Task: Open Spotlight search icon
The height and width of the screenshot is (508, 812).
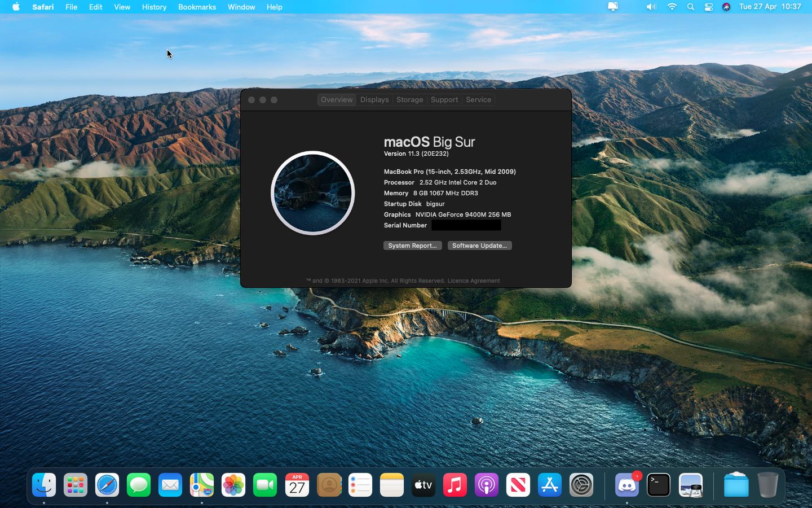Action: (x=691, y=7)
